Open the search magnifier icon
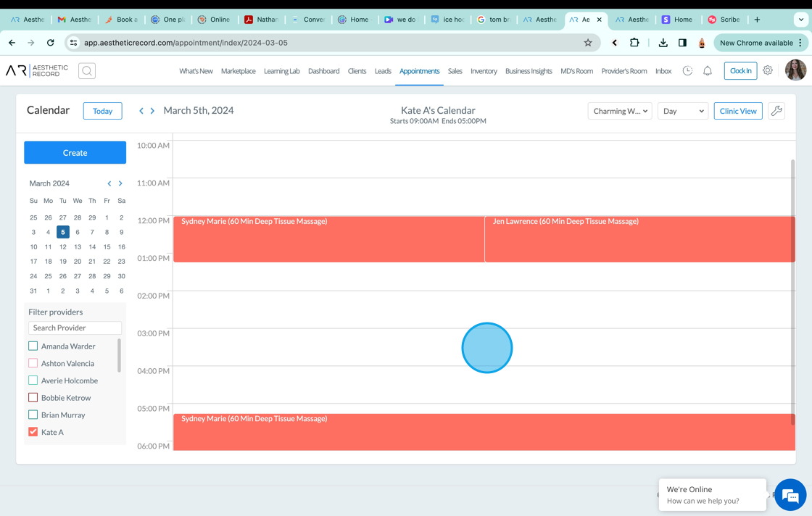 (87, 71)
